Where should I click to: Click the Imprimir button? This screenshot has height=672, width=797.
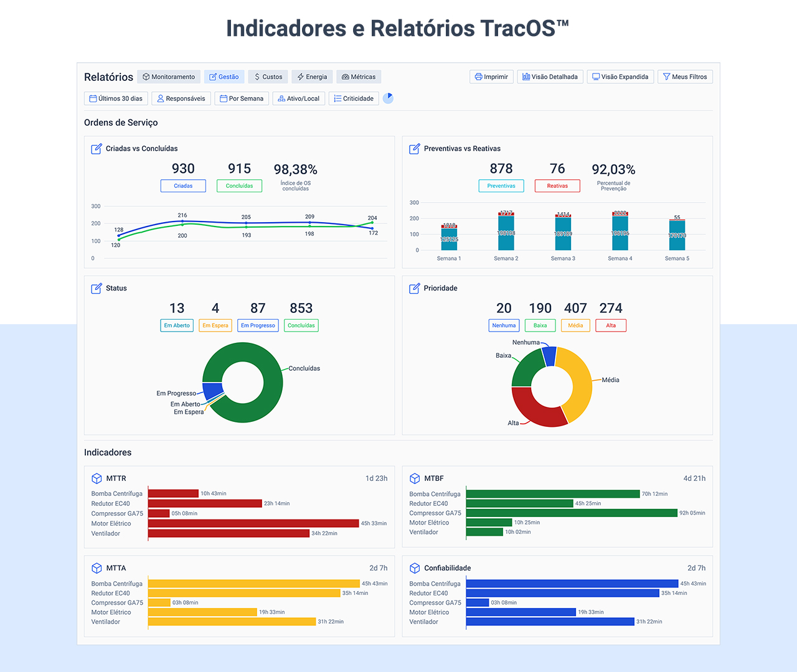491,77
